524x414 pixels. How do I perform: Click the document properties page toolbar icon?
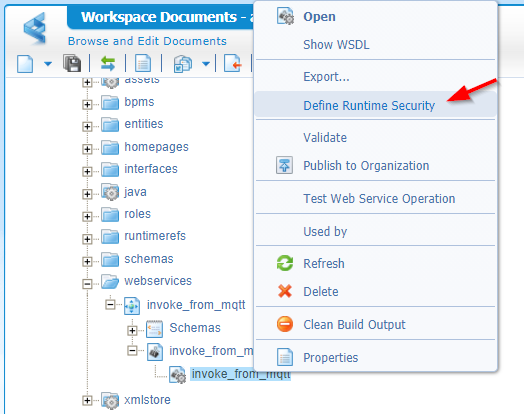143,63
